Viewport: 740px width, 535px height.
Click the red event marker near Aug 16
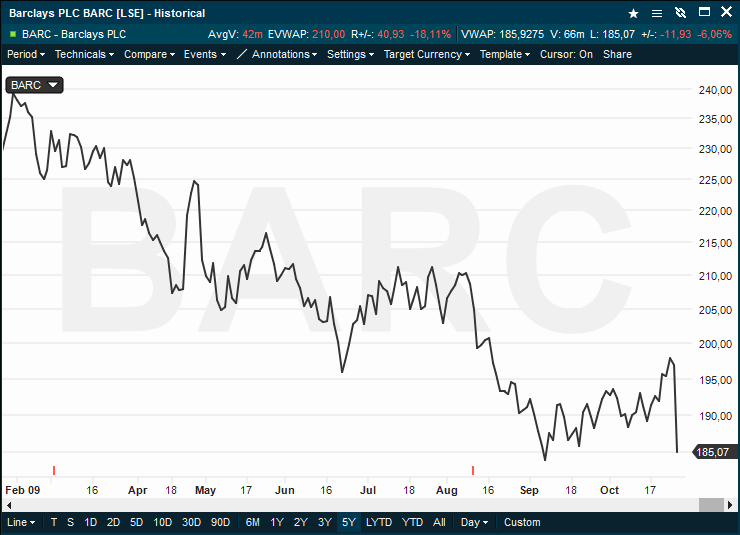tap(473, 470)
